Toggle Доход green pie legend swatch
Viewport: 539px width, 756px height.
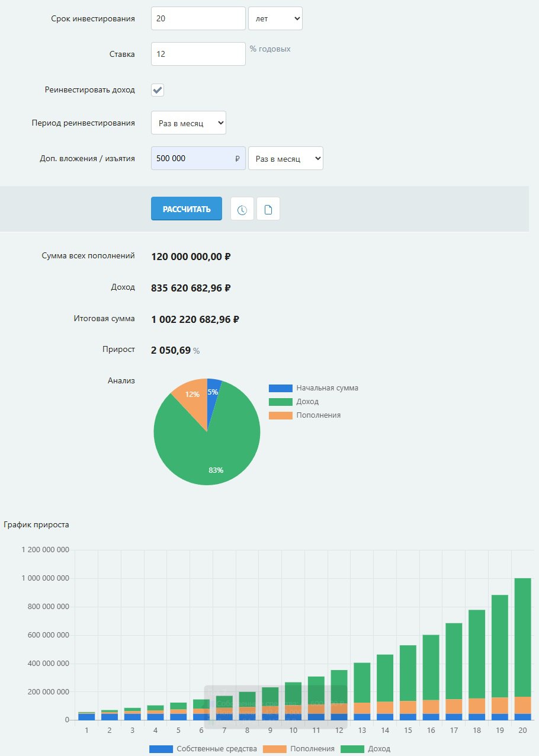[281, 402]
